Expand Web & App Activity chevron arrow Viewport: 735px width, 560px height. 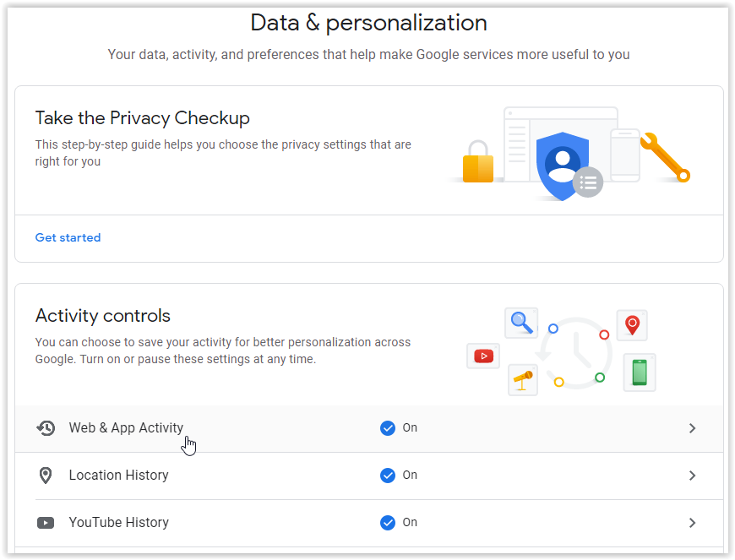[x=692, y=428]
